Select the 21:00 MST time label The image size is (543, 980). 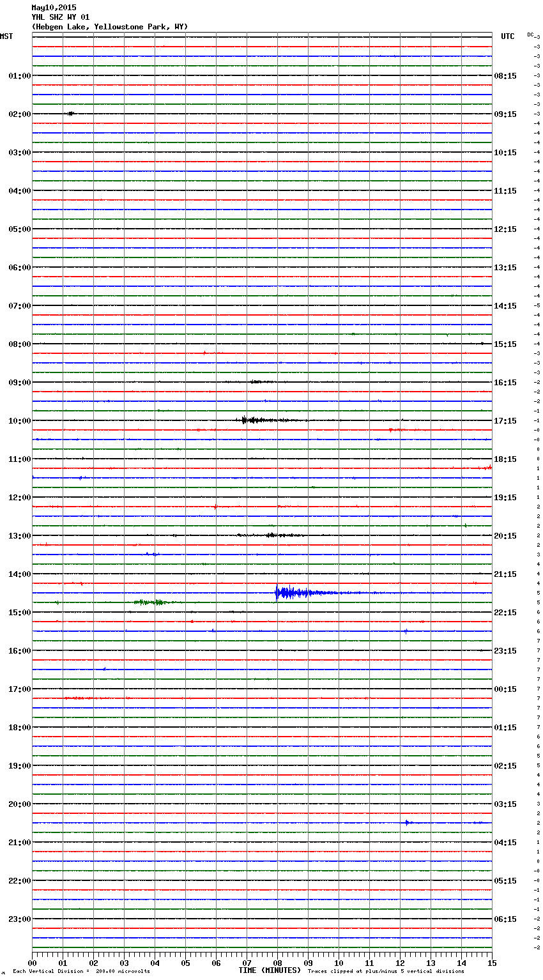coord(20,843)
